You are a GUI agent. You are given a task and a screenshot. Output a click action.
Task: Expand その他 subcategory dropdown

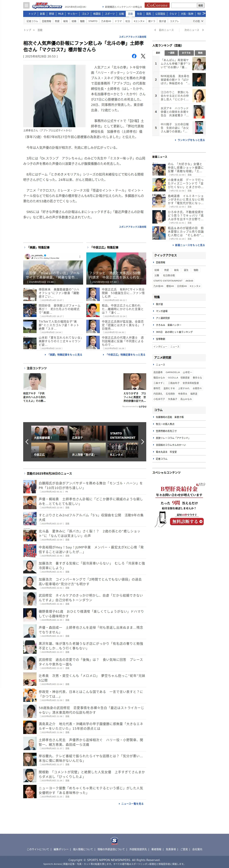198,21
